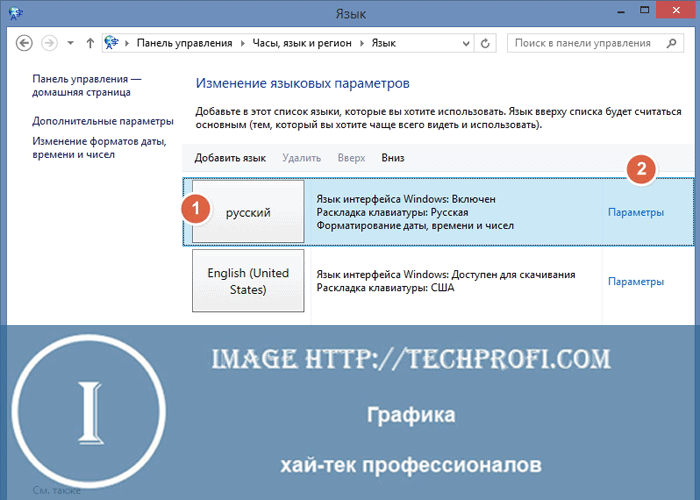Open 'Параметры' for English language
Image resolution: width=700 pixels, height=500 pixels.
click(636, 282)
